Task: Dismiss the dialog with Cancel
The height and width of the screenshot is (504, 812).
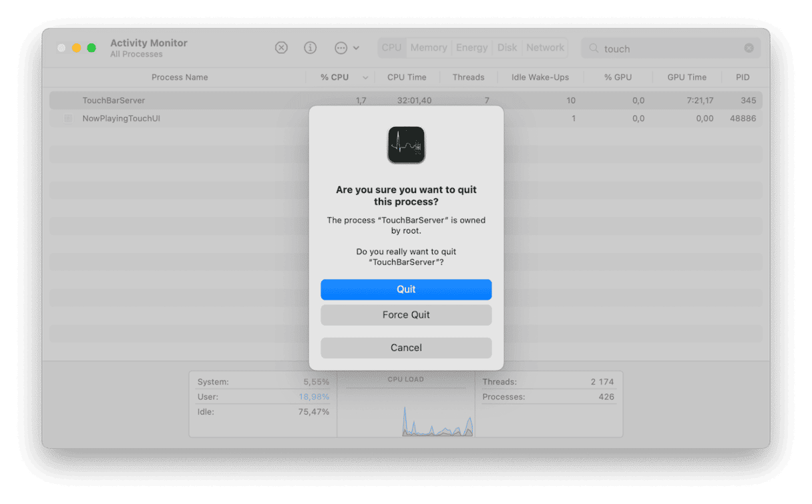Action: click(406, 347)
